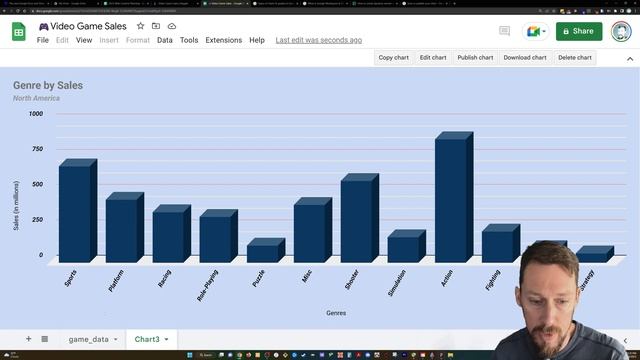Open comment history icon
Image resolution: width=640 pixels, height=360 pixels.
click(x=504, y=31)
